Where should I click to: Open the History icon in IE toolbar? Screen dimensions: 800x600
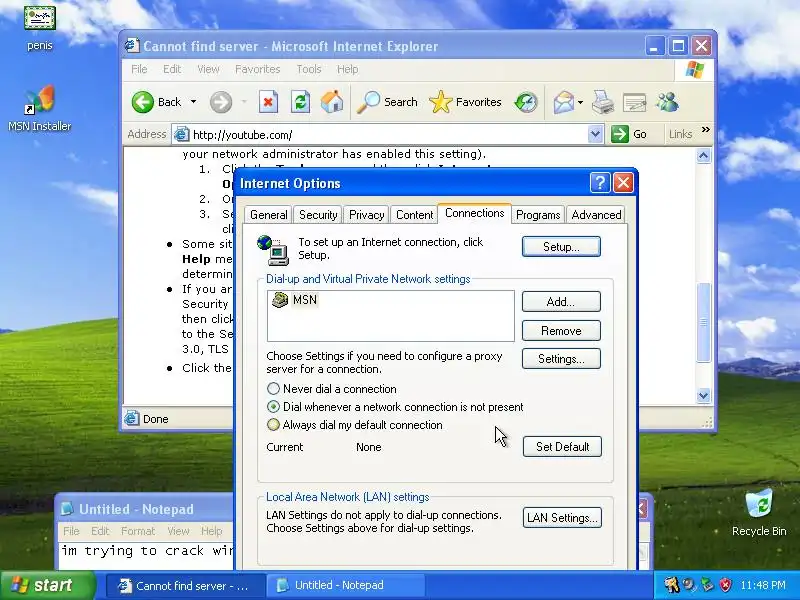tap(526, 102)
